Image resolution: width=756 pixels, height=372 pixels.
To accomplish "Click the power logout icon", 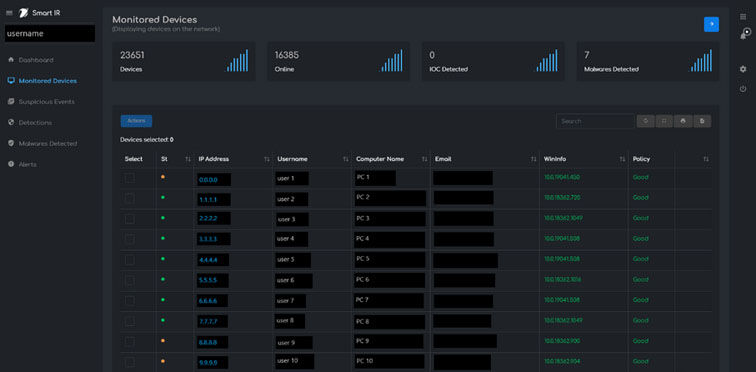I will [x=743, y=89].
